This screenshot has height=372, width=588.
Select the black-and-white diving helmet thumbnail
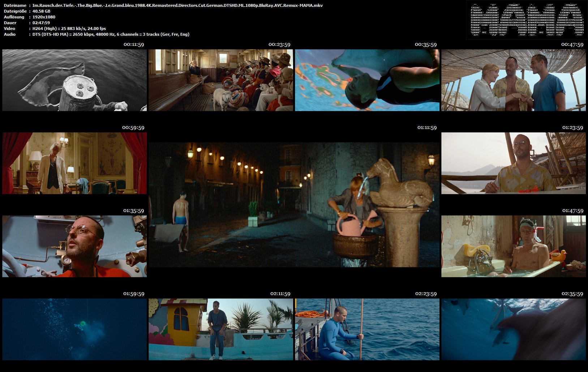[74, 80]
